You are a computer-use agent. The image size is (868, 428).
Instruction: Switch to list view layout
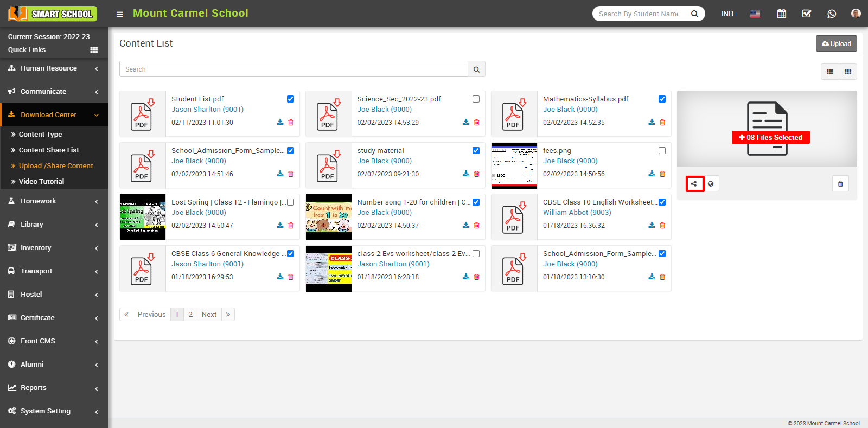pyautogui.click(x=829, y=72)
